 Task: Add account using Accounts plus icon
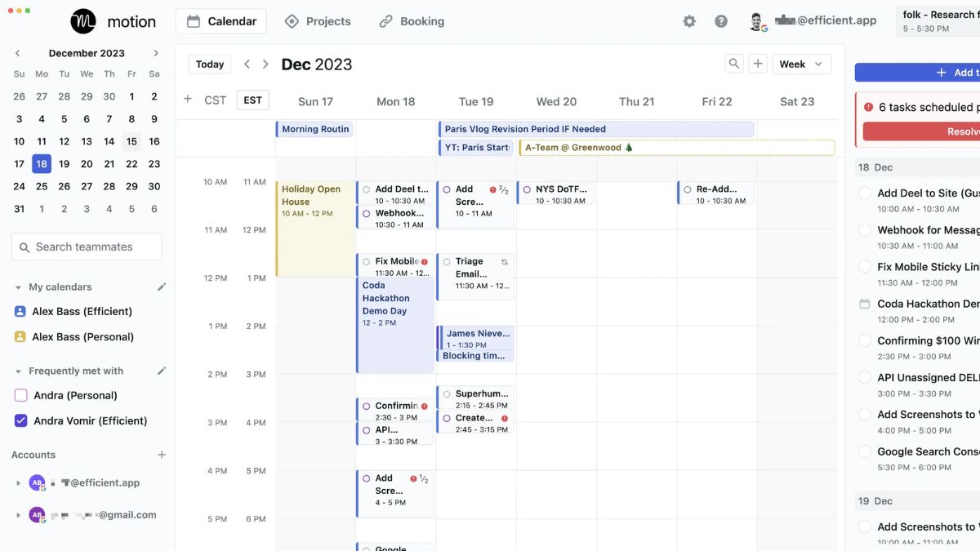[162, 455]
